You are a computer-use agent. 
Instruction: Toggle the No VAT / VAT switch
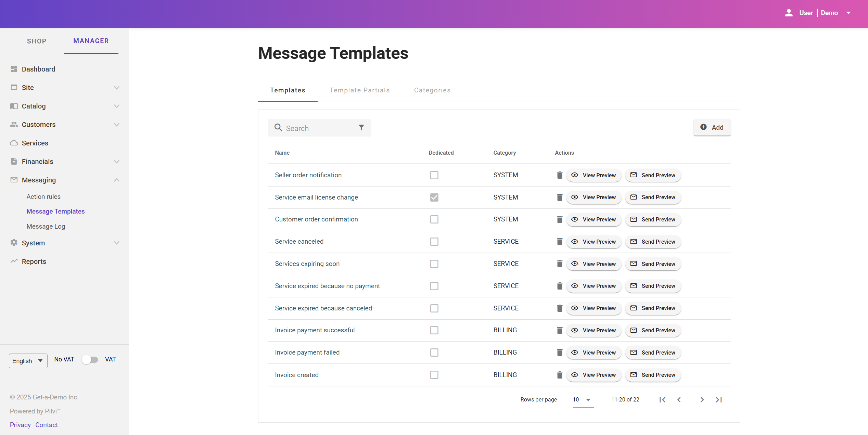coord(90,359)
